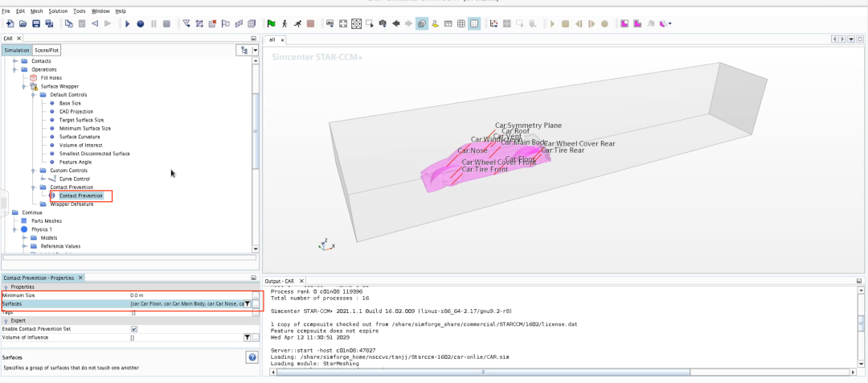
Task: Click the blue help question-mark button
Action: click(x=252, y=357)
